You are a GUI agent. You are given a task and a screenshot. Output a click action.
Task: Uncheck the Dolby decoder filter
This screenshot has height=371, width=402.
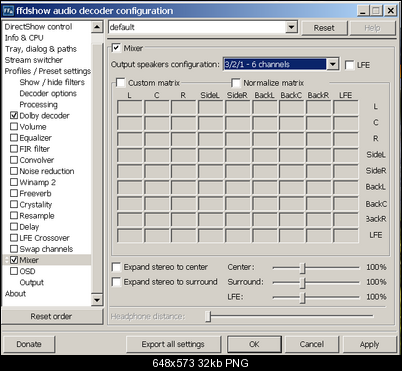point(14,116)
